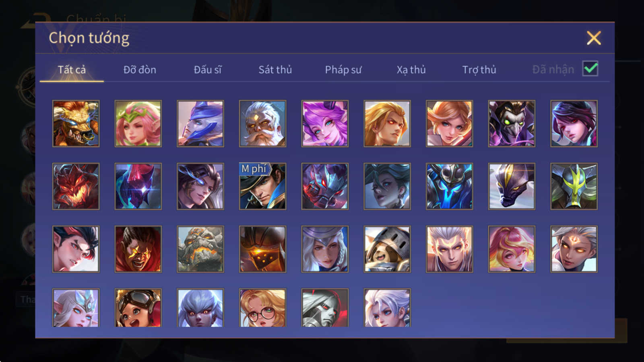The height and width of the screenshot is (362, 644).
Task: Select the stone golem hero portrait
Action: [x=200, y=249]
